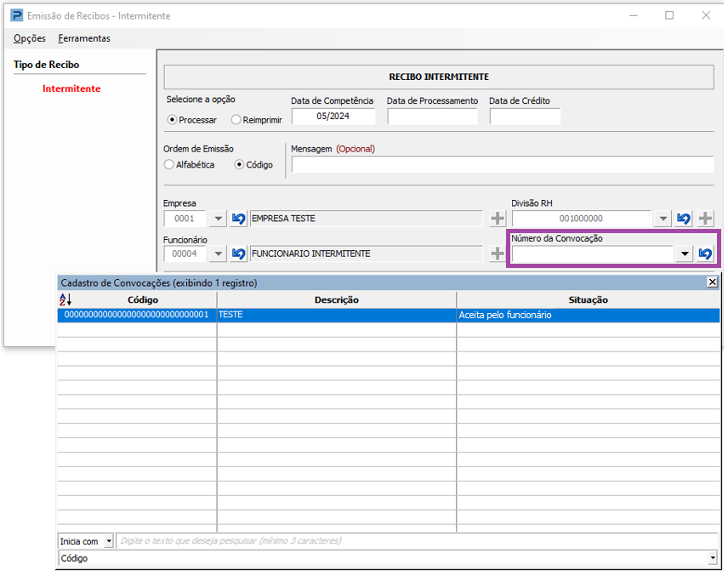This screenshot has width=728, height=576.
Task: Sort by the Código column header
Action: click(143, 299)
